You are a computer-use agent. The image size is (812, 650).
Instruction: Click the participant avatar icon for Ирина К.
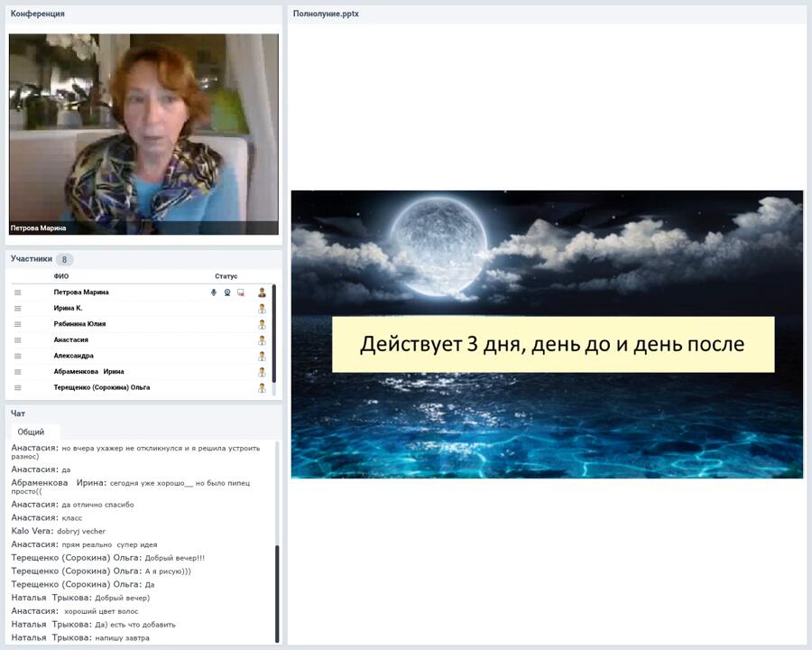[262, 309]
